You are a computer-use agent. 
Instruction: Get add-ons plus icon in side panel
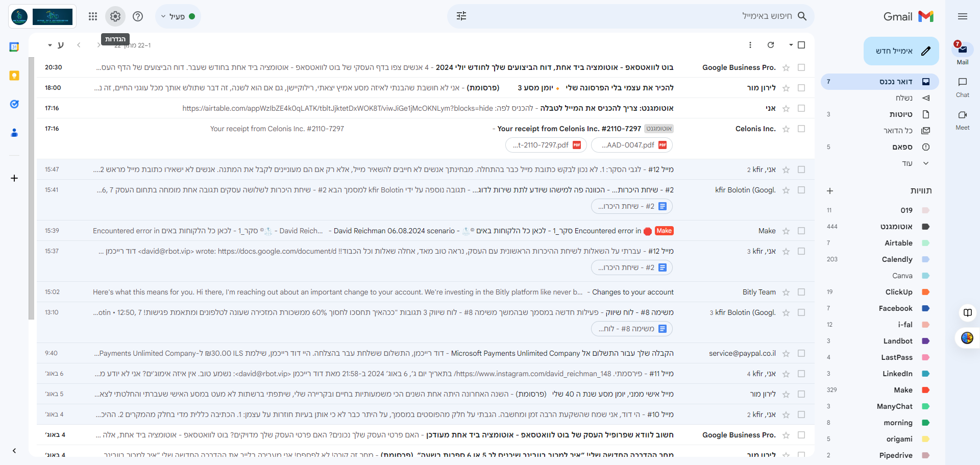[14, 178]
